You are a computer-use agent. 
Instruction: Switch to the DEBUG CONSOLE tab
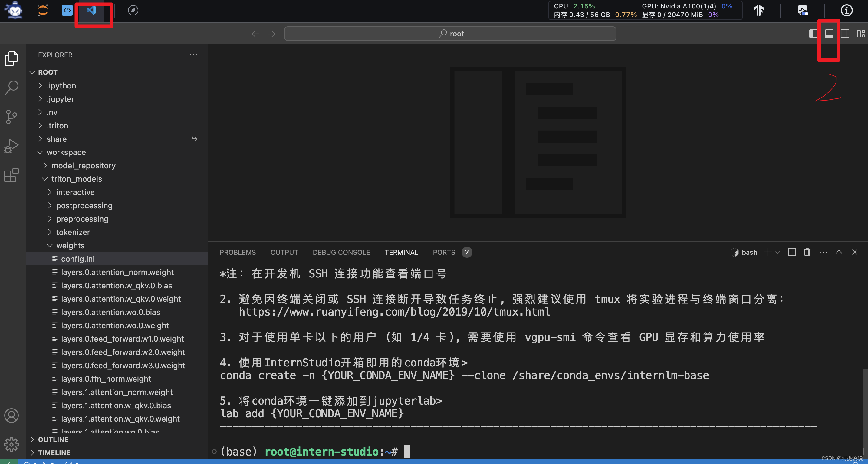pyautogui.click(x=341, y=252)
